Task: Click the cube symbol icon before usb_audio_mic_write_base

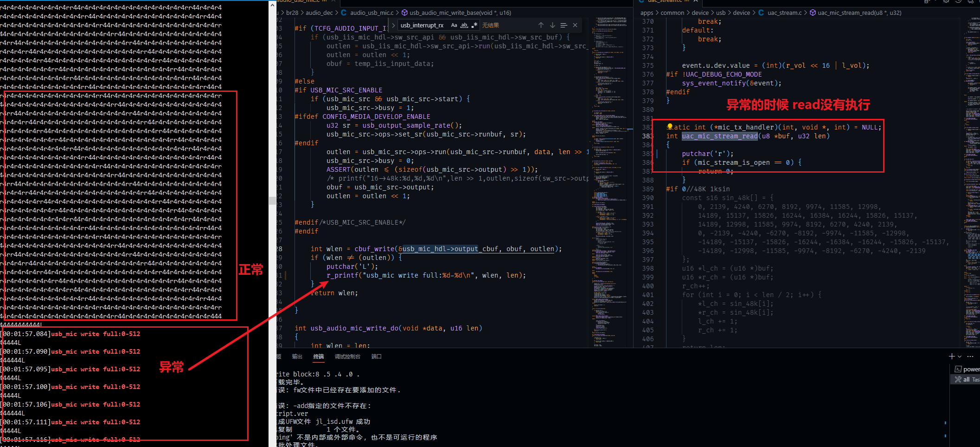Action: tap(404, 13)
